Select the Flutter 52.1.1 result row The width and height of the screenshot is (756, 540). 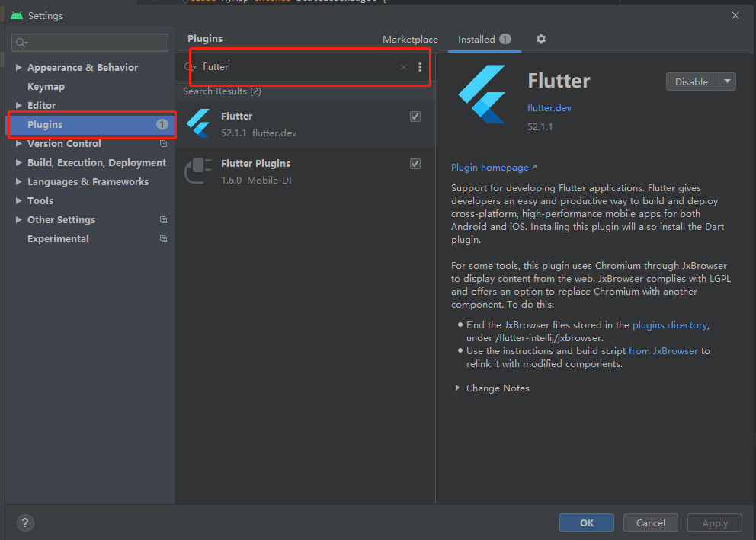point(305,124)
